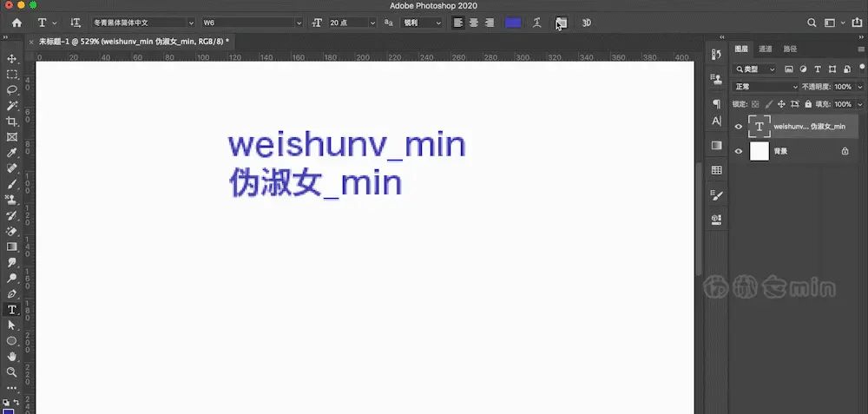Screen dimensions: 868x414
Task: Align text left
Action: [457, 23]
